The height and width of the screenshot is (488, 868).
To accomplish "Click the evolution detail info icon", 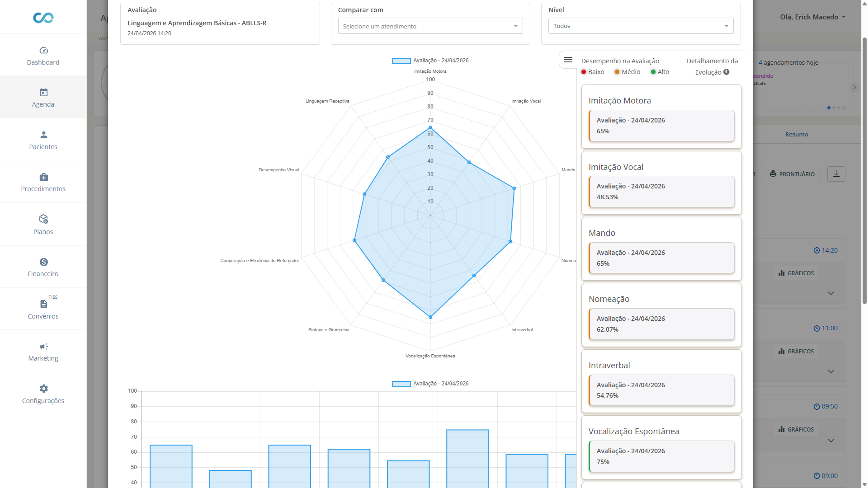I will point(726,72).
